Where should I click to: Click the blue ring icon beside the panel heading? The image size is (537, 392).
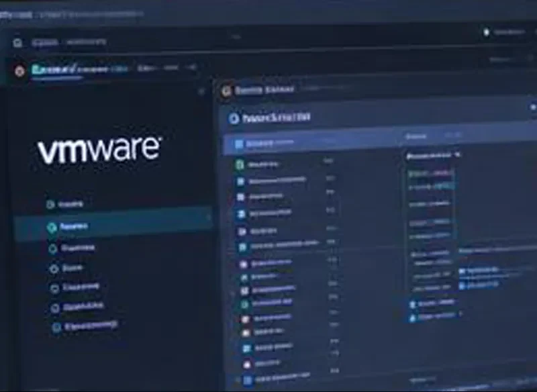click(234, 119)
